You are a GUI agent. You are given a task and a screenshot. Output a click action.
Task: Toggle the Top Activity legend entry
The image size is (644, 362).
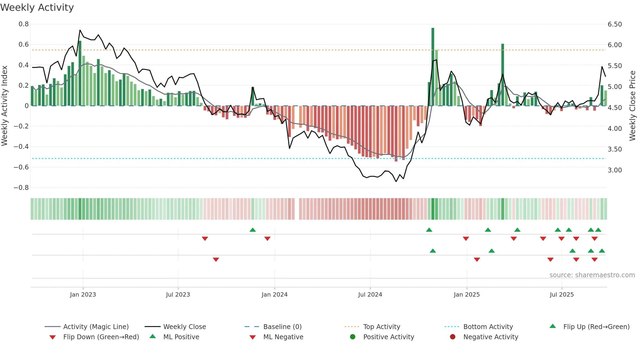click(x=372, y=327)
